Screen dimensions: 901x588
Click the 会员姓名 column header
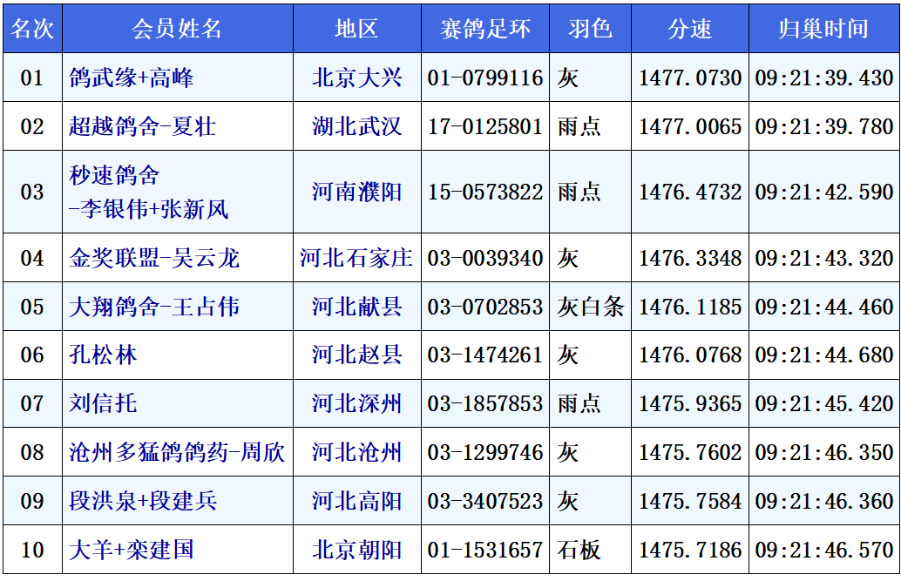click(x=177, y=29)
